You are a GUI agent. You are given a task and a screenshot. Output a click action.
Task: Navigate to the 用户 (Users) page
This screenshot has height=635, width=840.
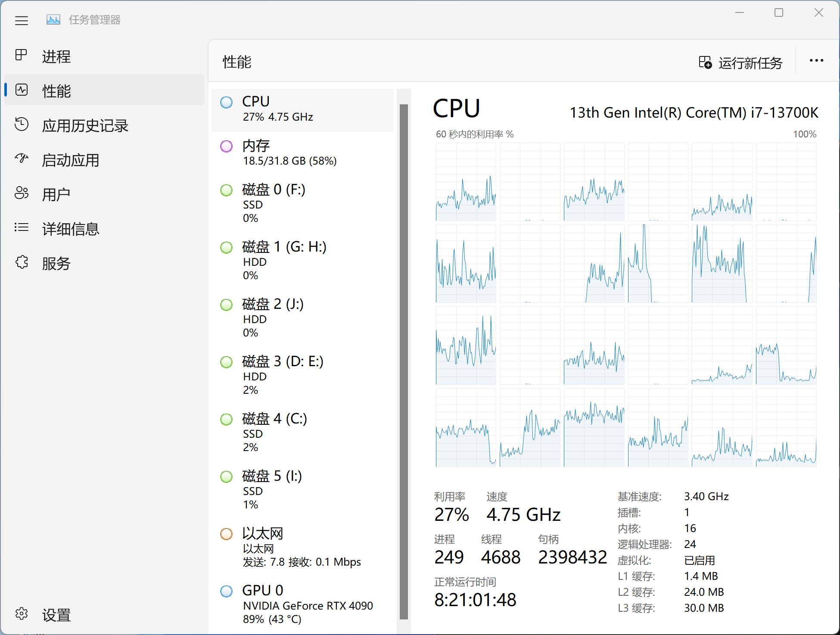(104, 194)
